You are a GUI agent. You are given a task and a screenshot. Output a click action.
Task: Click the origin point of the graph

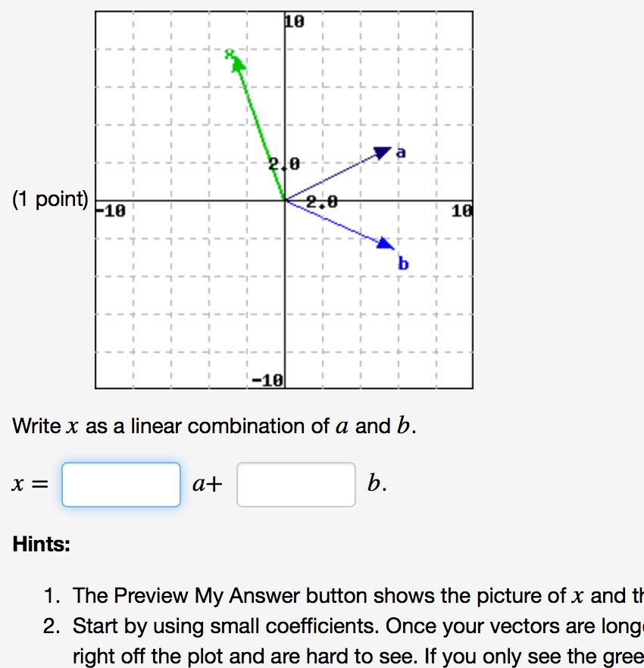click(286, 201)
